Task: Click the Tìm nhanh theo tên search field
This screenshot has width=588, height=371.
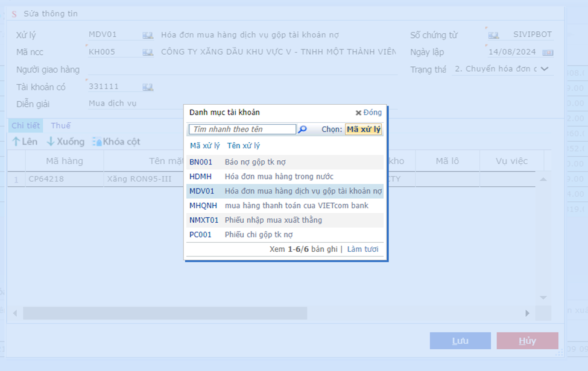Action: [x=242, y=129]
